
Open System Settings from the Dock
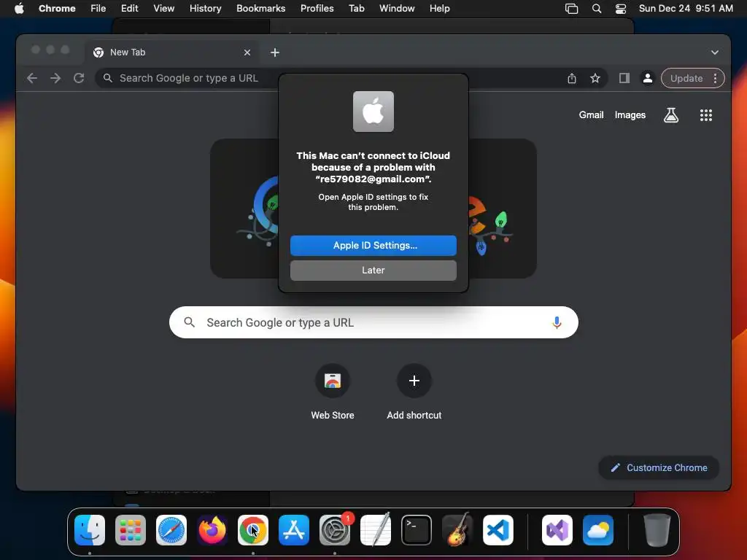pos(335,530)
